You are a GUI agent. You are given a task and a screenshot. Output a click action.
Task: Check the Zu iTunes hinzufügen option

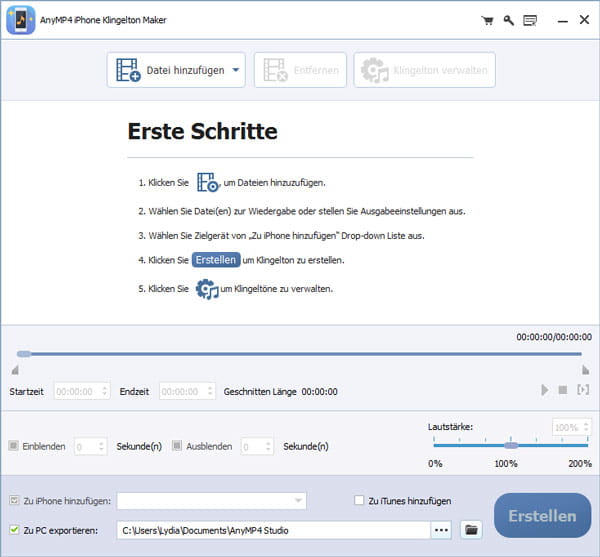point(360,500)
